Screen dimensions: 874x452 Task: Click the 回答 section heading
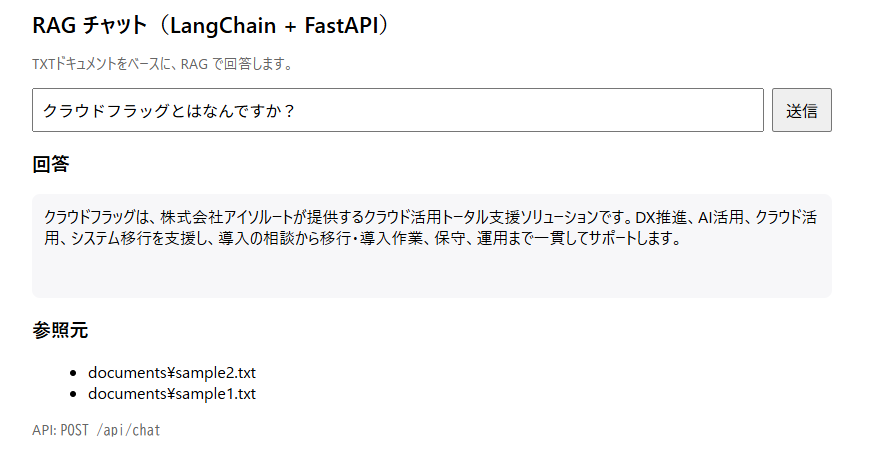50,165
